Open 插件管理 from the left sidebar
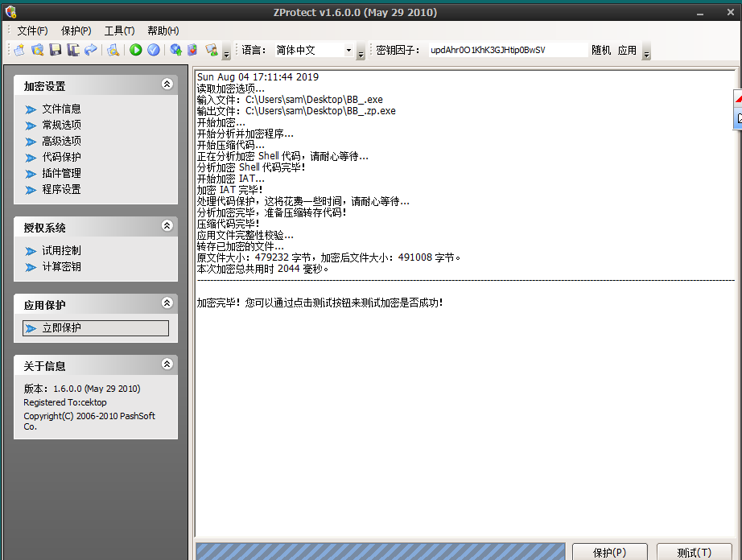This screenshot has width=742, height=560. pyautogui.click(x=61, y=174)
